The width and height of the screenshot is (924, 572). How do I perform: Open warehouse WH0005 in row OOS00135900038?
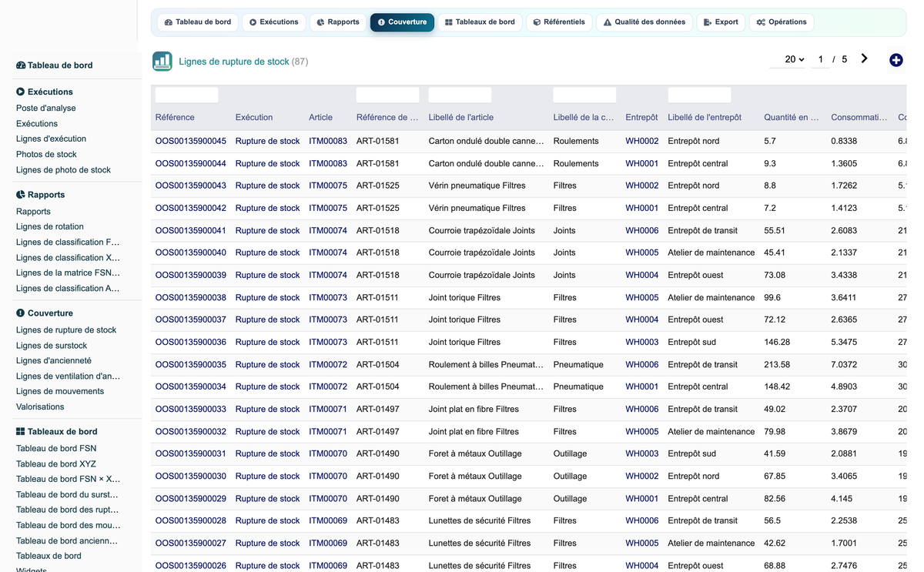(642, 297)
